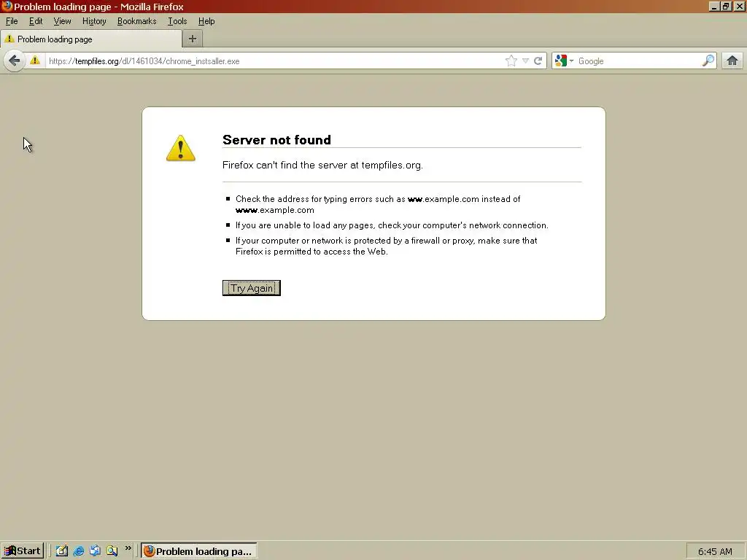Open the Bookmarks menu
The image size is (747, 560).
[x=136, y=21]
